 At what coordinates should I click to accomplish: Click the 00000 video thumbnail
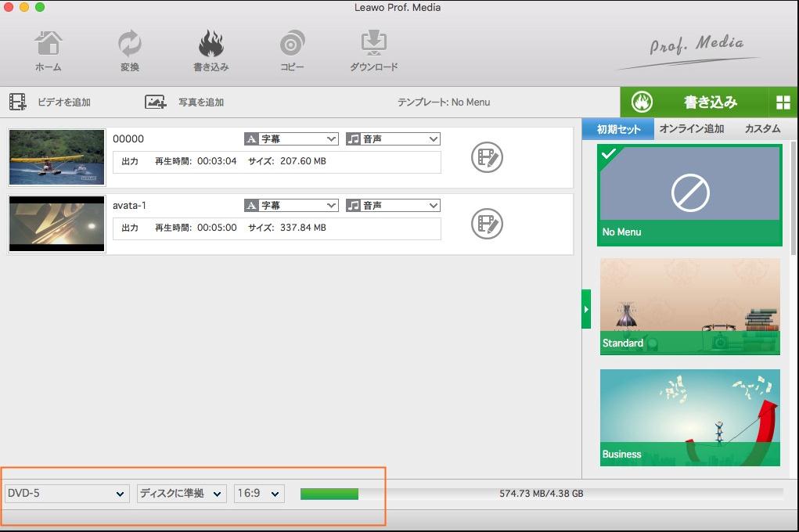(56, 157)
